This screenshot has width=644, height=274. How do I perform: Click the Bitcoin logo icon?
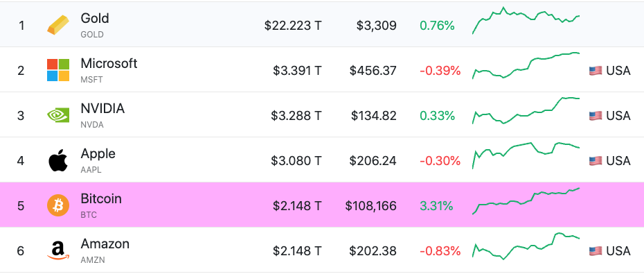pos(58,205)
